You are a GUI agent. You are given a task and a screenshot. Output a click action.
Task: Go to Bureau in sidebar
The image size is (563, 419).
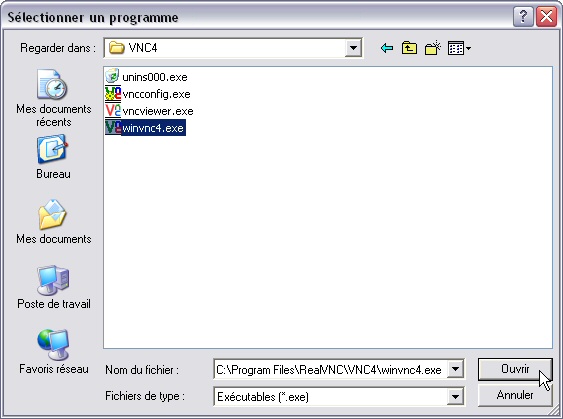click(x=53, y=157)
